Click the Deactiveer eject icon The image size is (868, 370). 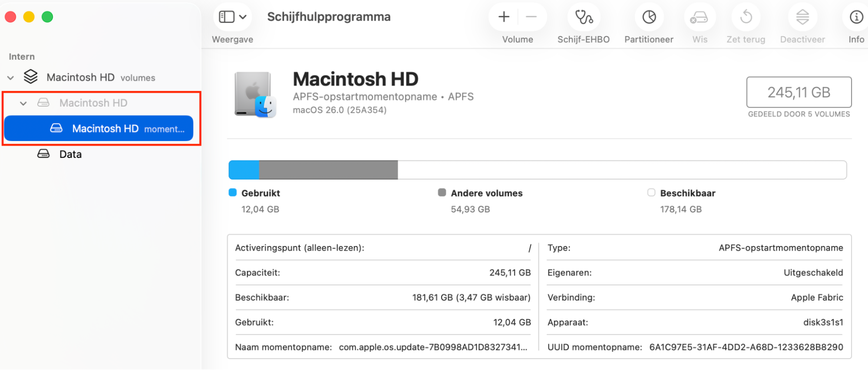coord(802,17)
